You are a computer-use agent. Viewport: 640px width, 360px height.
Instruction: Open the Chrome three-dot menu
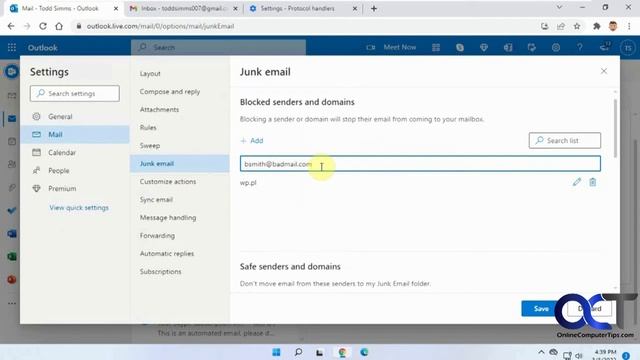[x=629, y=26]
